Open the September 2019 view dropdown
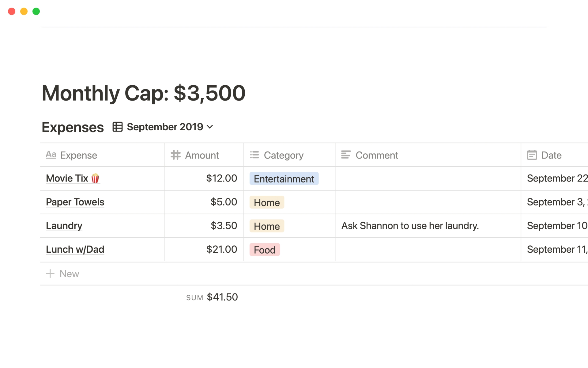 click(x=210, y=127)
